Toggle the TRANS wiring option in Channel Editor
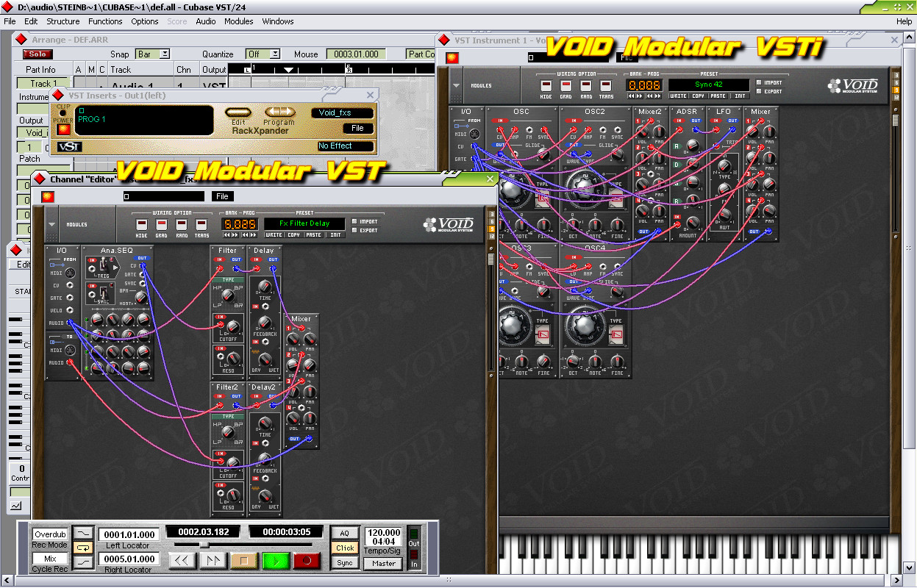This screenshot has width=917, height=588. click(x=201, y=223)
